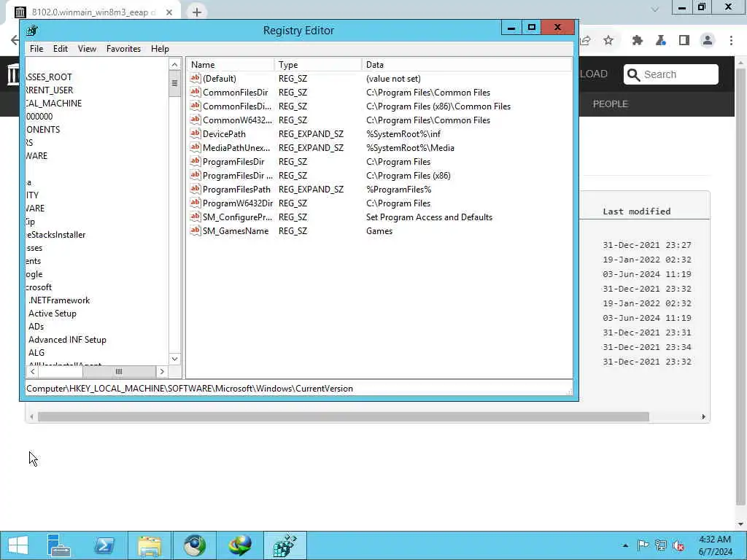The image size is (747, 560).
Task: Select the (Default) value string icon
Action: click(x=195, y=78)
